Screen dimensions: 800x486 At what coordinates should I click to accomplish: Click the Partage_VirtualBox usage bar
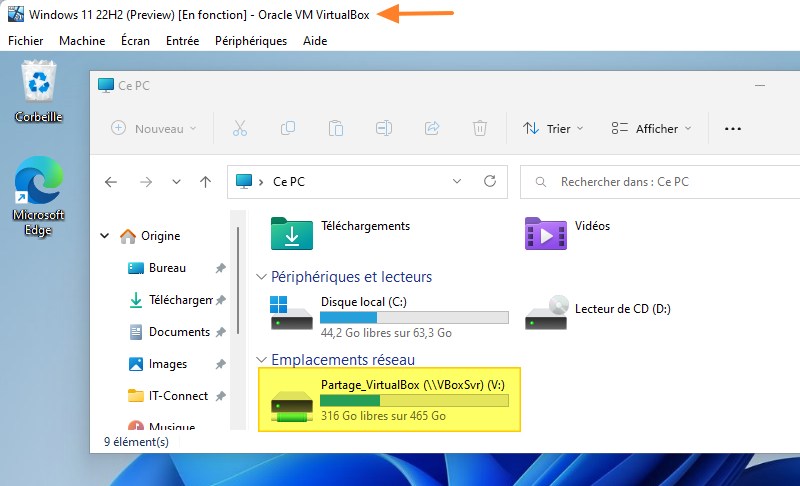[x=414, y=400]
